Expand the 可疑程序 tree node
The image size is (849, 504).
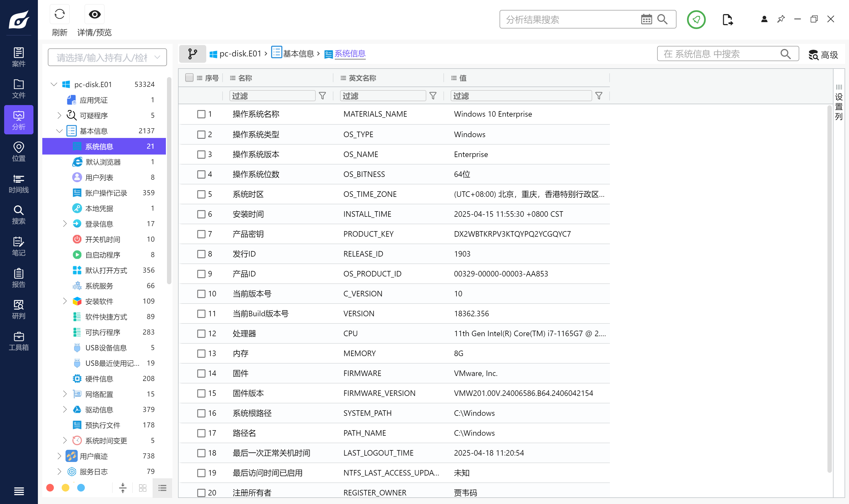pos(59,116)
